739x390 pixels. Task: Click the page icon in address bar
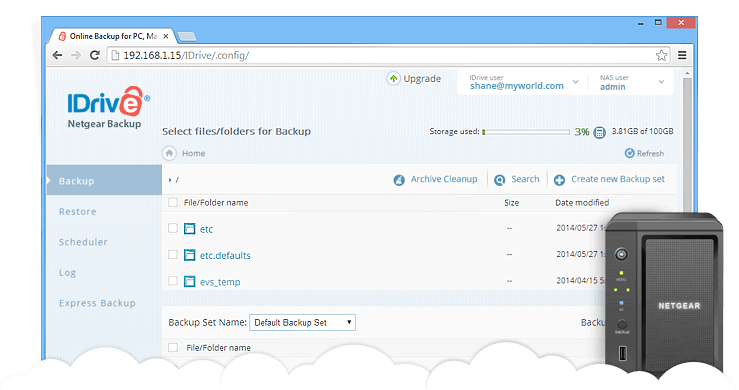click(x=115, y=55)
